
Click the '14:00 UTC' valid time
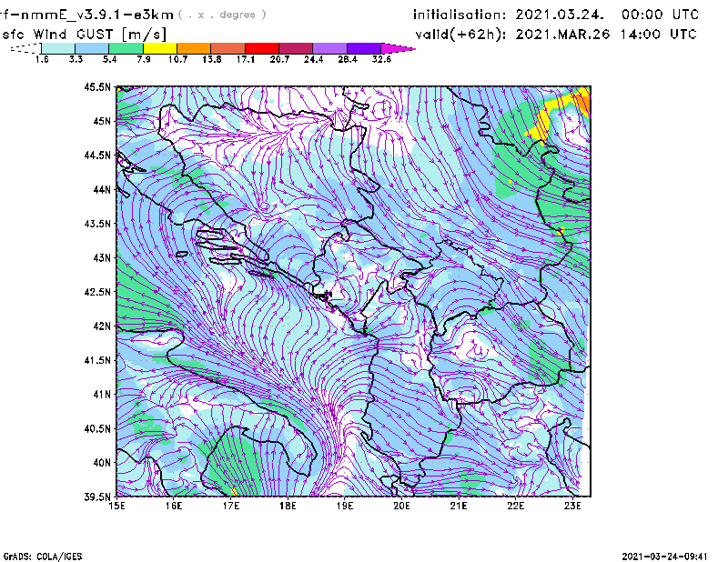coord(658,35)
